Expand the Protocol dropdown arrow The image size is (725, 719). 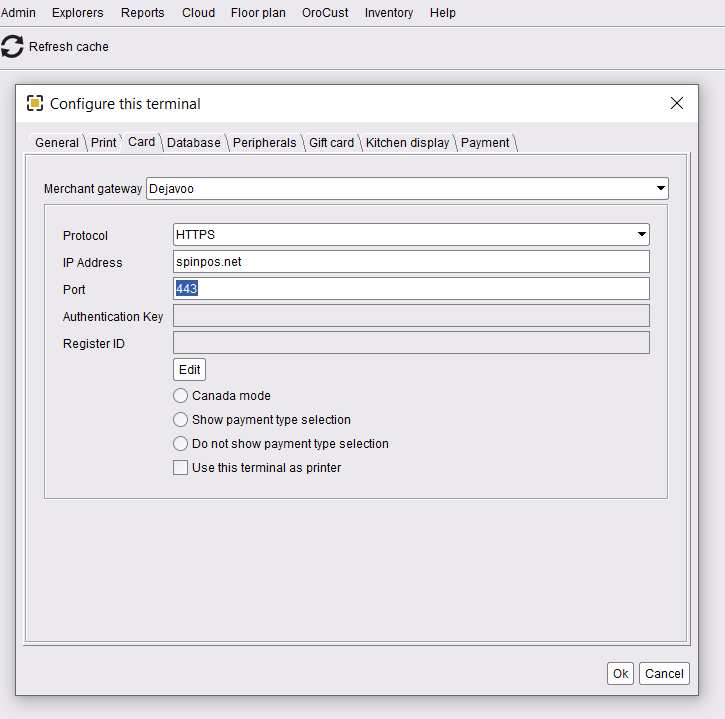(641, 234)
